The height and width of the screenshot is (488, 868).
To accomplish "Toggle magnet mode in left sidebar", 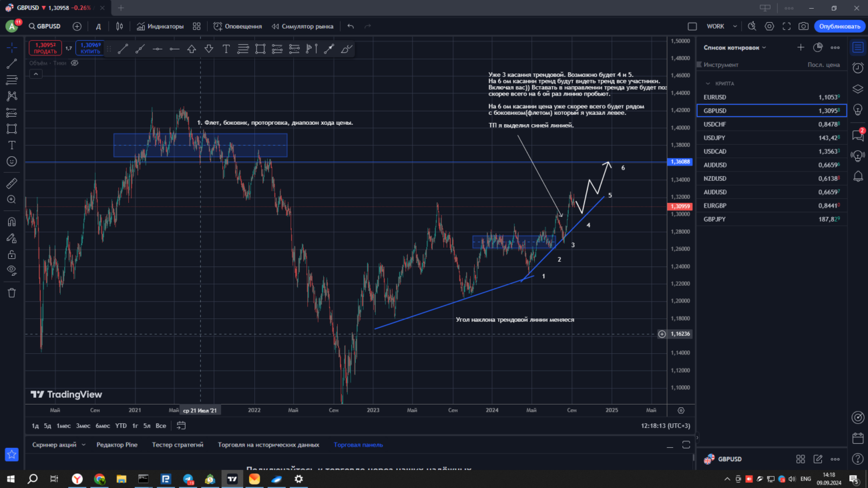I will (11, 222).
